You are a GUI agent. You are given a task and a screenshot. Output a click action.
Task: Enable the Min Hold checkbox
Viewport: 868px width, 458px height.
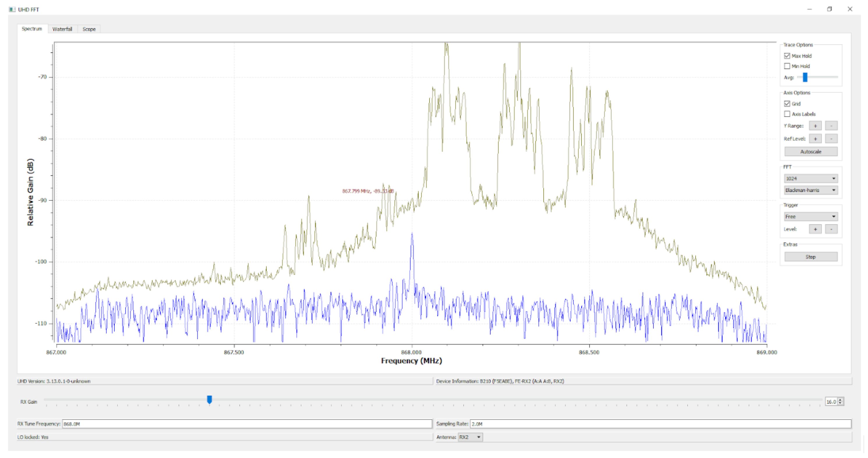[787, 66]
